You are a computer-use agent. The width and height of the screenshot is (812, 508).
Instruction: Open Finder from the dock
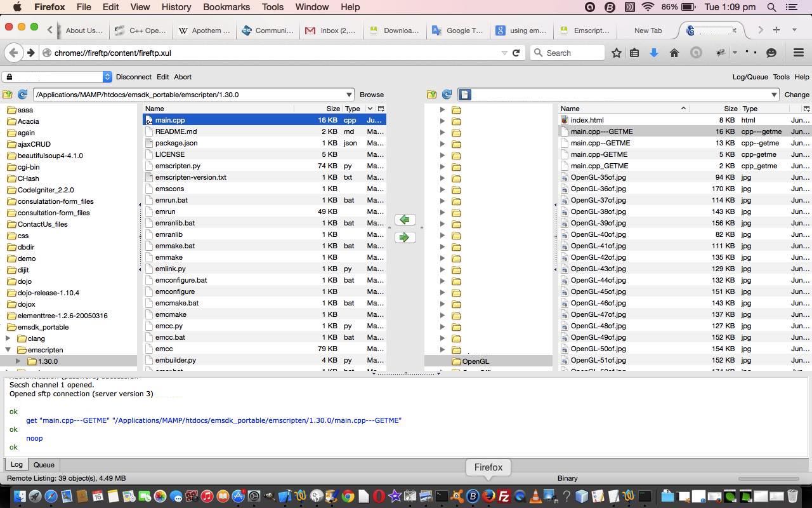point(19,496)
